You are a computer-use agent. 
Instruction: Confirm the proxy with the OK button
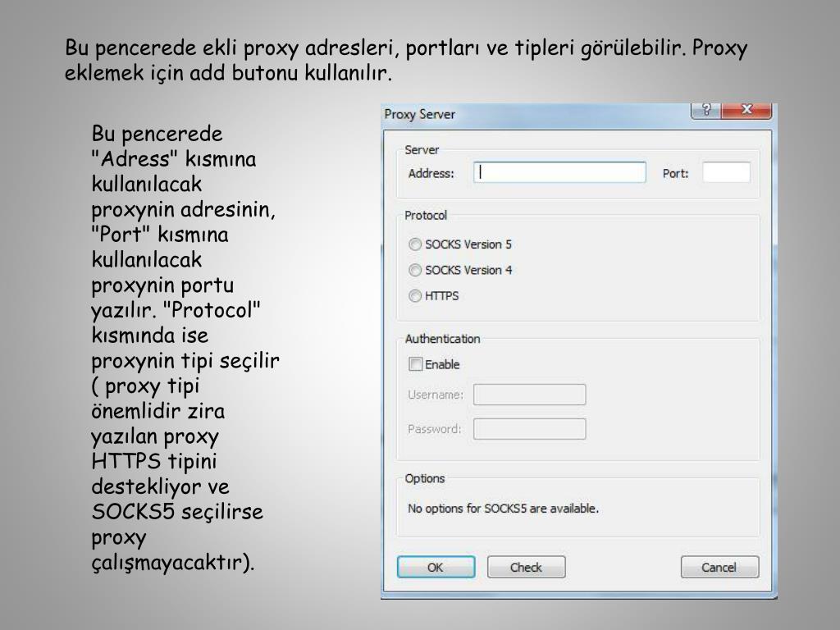tap(436, 567)
